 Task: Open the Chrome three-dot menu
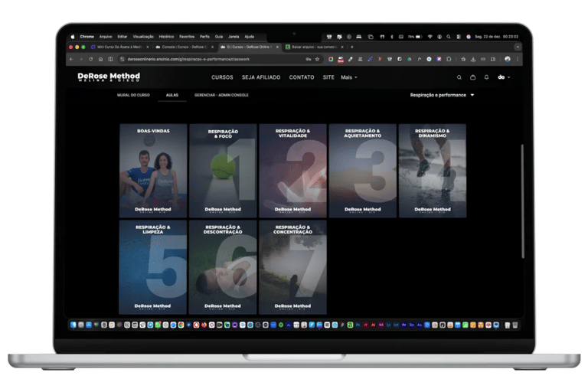coord(518,59)
